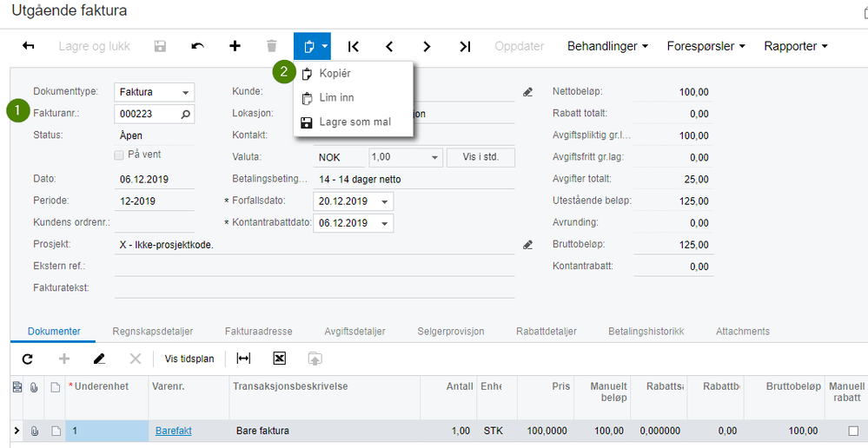868x448 pixels.
Task: Refresh the document lines grid
Action: pyautogui.click(x=27, y=359)
